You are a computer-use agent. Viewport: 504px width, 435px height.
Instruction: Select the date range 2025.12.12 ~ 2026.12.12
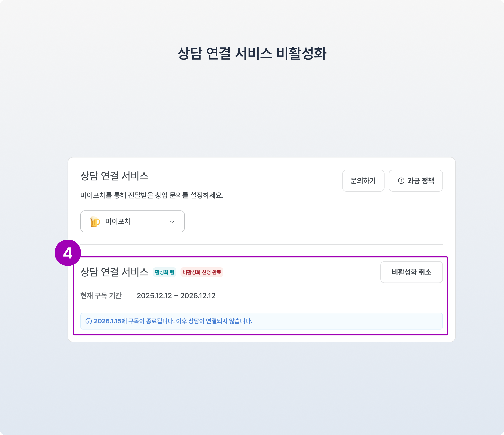click(x=176, y=296)
